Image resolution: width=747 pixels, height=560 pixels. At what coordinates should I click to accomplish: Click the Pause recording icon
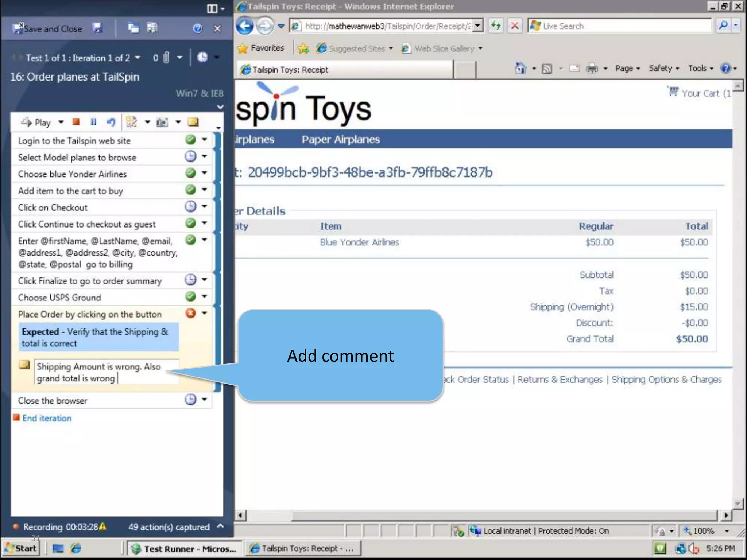click(x=93, y=122)
